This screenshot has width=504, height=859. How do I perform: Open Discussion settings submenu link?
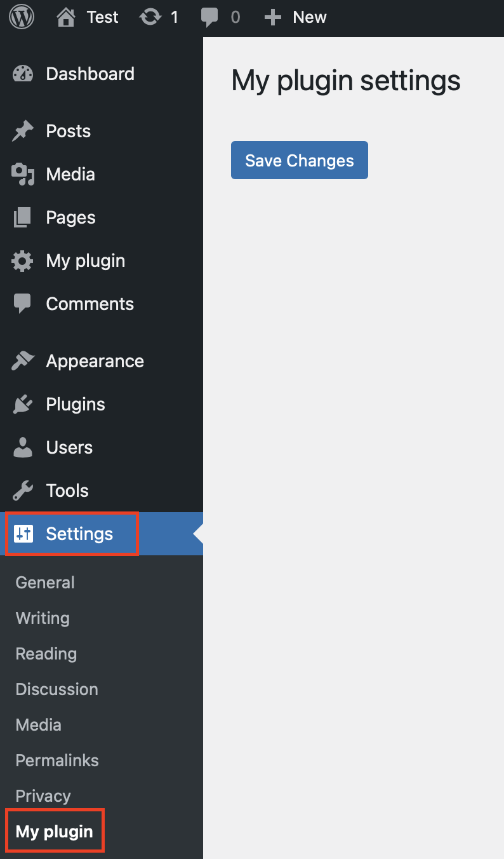56,689
